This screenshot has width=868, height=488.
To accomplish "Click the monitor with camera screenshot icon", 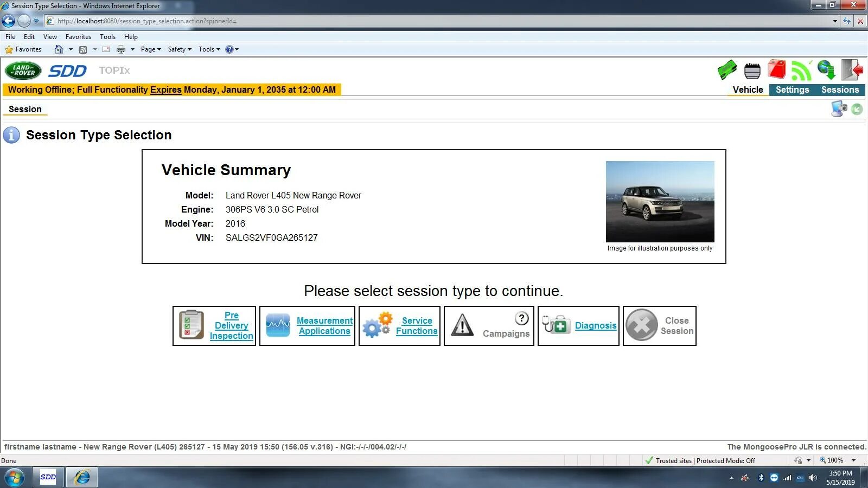I will (839, 108).
